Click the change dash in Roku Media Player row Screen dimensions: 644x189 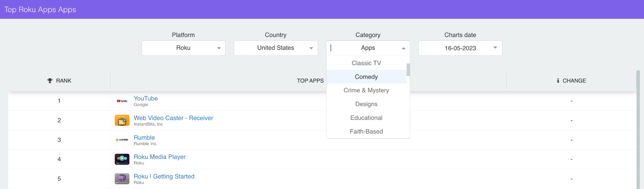coord(572,159)
